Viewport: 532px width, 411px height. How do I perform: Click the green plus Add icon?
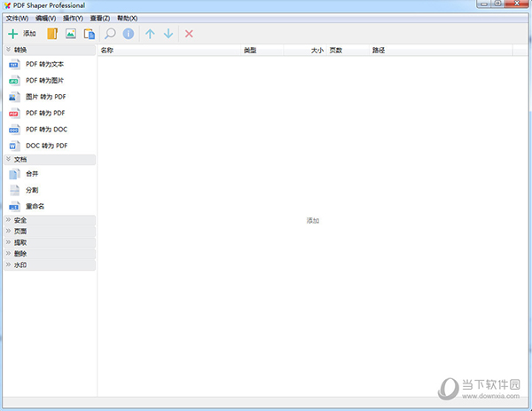click(x=13, y=34)
